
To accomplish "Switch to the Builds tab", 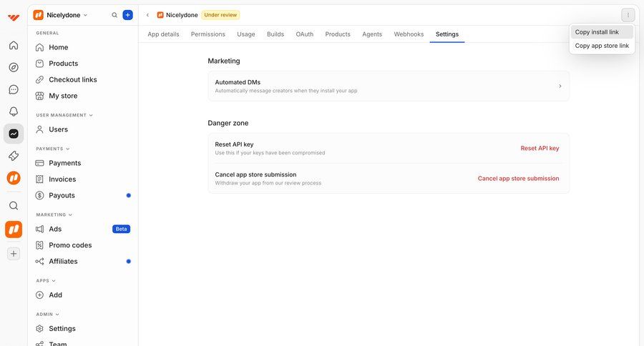I will (275, 34).
